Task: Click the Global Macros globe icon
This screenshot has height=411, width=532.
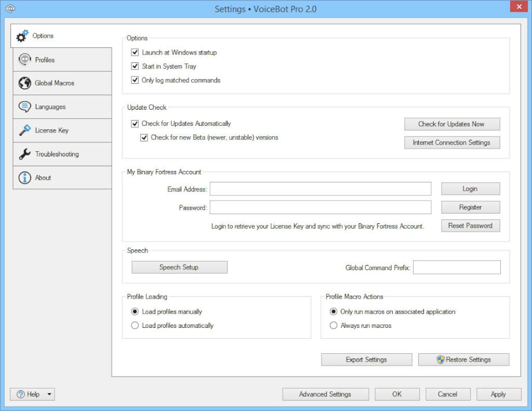Action: pyautogui.click(x=24, y=83)
